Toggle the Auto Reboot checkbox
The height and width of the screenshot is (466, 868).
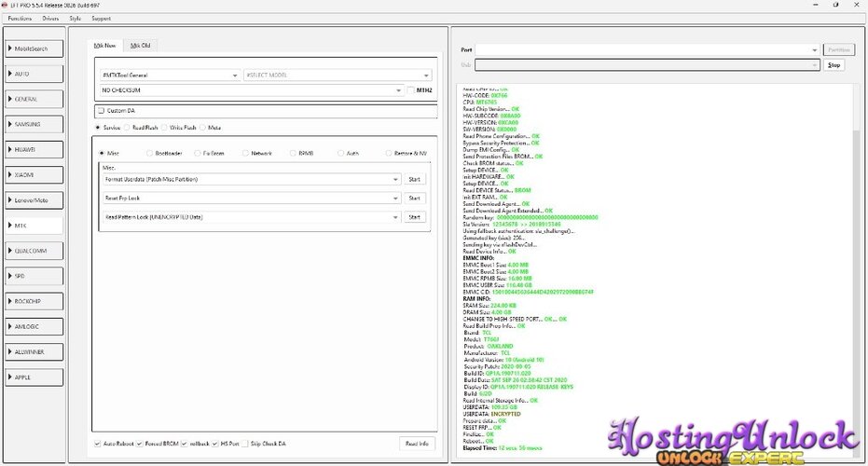(x=97, y=444)
